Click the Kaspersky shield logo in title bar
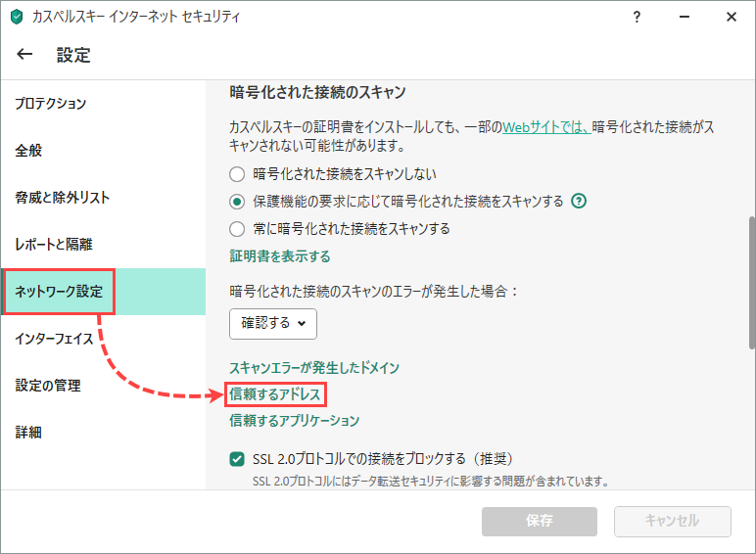756x554 pixels. click(17, 17)
